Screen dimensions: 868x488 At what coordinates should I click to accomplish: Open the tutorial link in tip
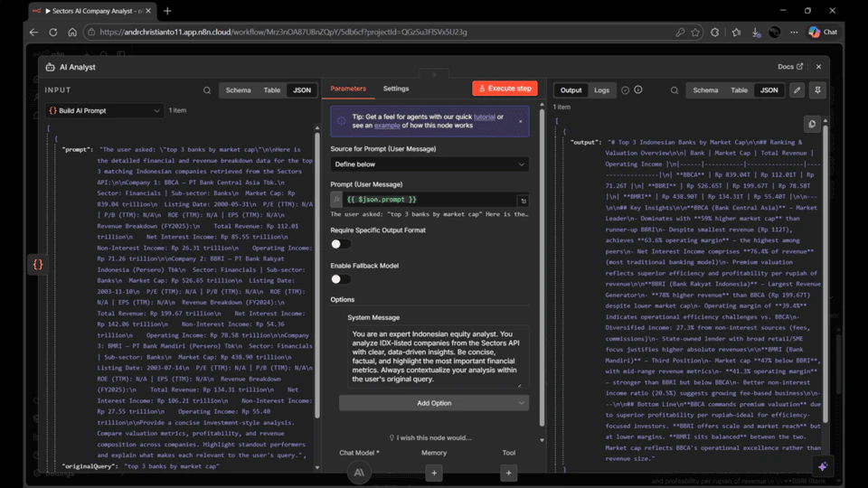[x=485, y=117]
